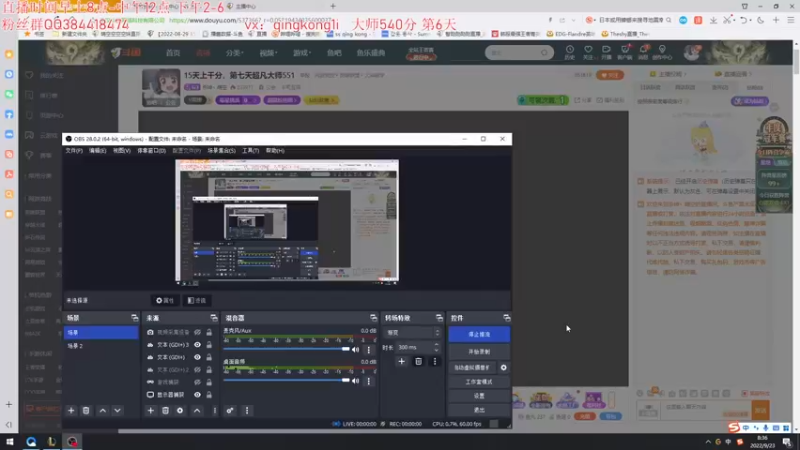Viewport: 800px width, 450px height.
Task: Mute the desktop audio channel
Action: [356, 381]
